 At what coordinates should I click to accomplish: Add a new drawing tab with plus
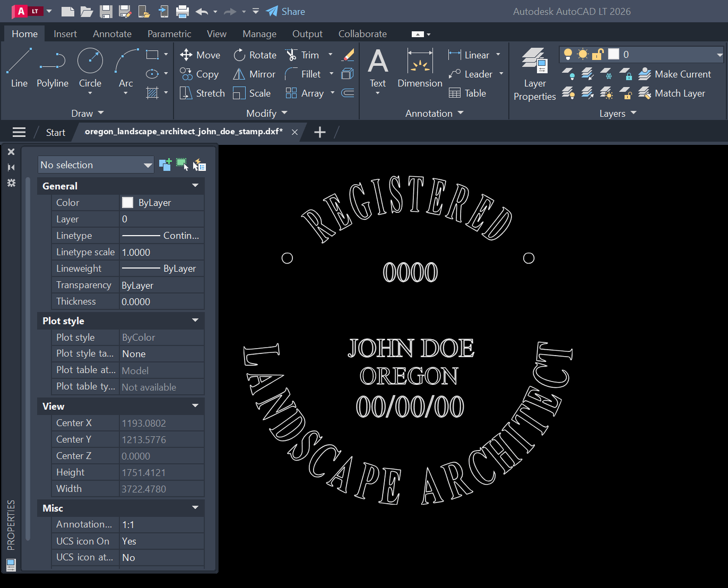point(320,132)
